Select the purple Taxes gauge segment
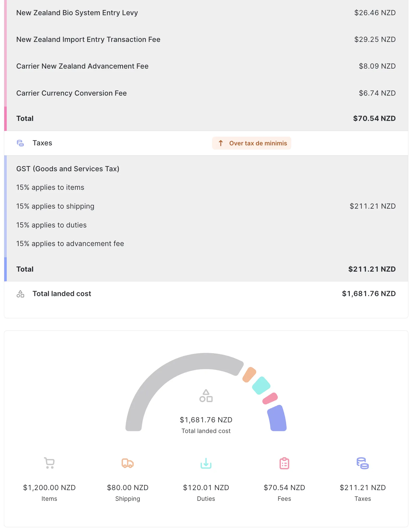Viewport: 414px width, 532px height. [277, 418]
